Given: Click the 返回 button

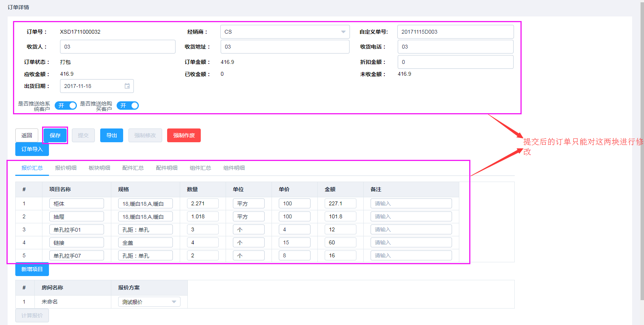Looking at the screenshot, I should point(27,135).
